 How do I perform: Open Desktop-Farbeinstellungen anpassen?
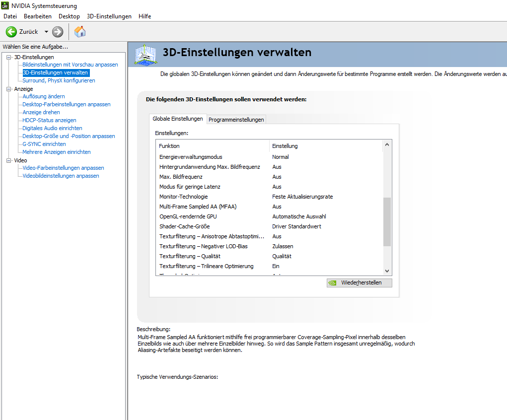(x=66, y=104)
